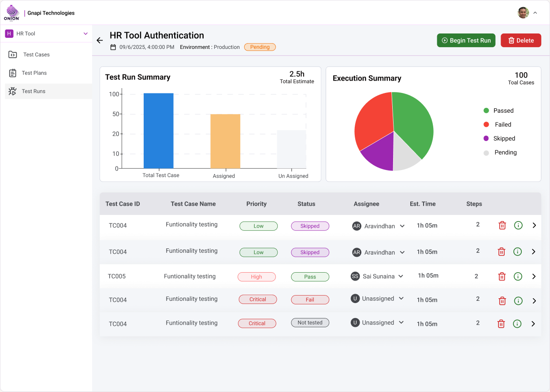
Task: Click the Pending legend grey dot
Action: (x=486, y=153)
